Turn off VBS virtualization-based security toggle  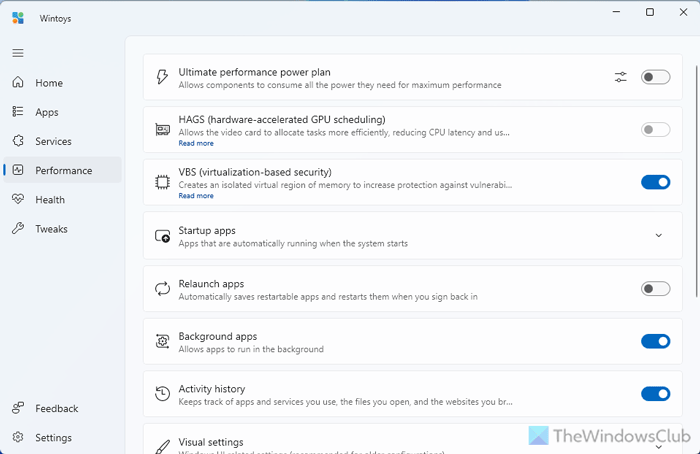(655, 182)
